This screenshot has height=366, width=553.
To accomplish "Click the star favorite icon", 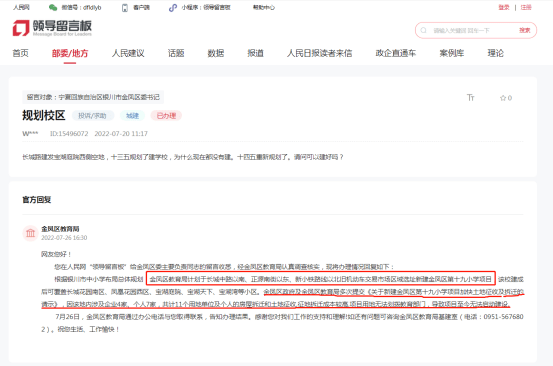I will point(503,98).
